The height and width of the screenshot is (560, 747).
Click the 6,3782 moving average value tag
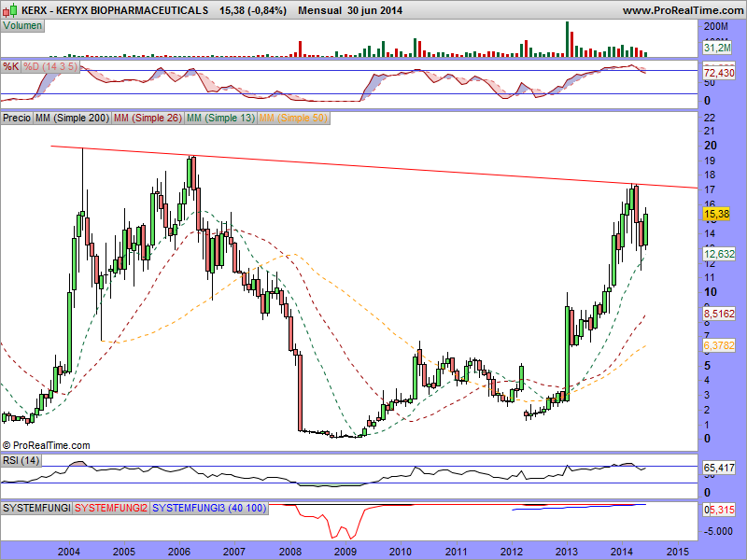tap(719, 345)
